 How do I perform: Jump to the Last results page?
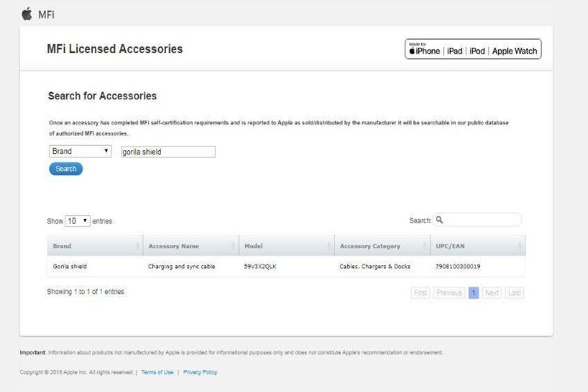coord(514,293)
